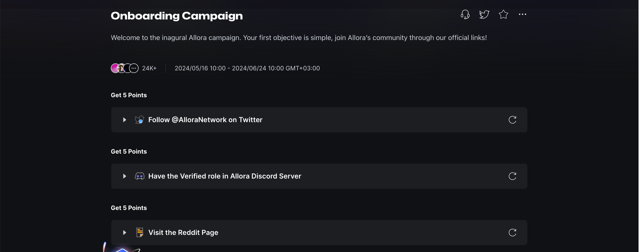Viewport: 644px width, 252px height.
Task: Click the 24K+ participants count
Action: coord(149,68)
